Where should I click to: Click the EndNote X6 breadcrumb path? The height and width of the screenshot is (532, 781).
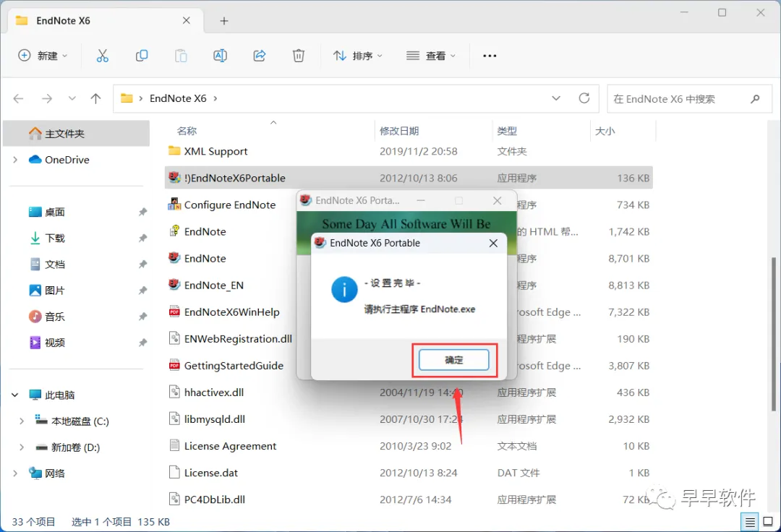pyautogui.click(x=178, y=98)
